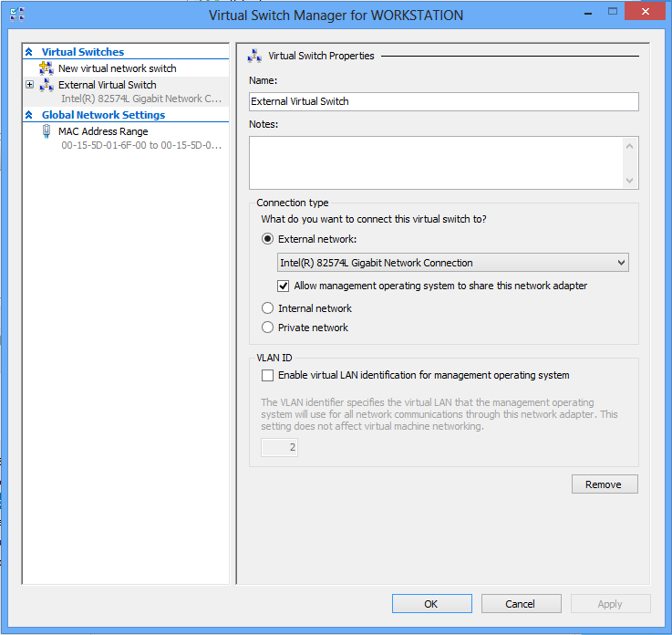Screen dimensions: 672x635
Task: Click the Intel(R) 82574L adapter subtext in tree
Action: [141, 99]
